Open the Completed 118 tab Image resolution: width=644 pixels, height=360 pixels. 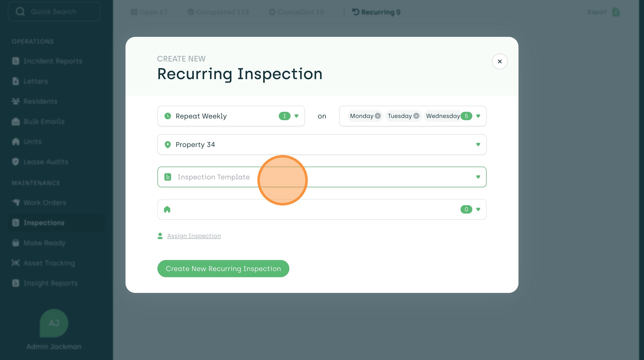[218, 12]
